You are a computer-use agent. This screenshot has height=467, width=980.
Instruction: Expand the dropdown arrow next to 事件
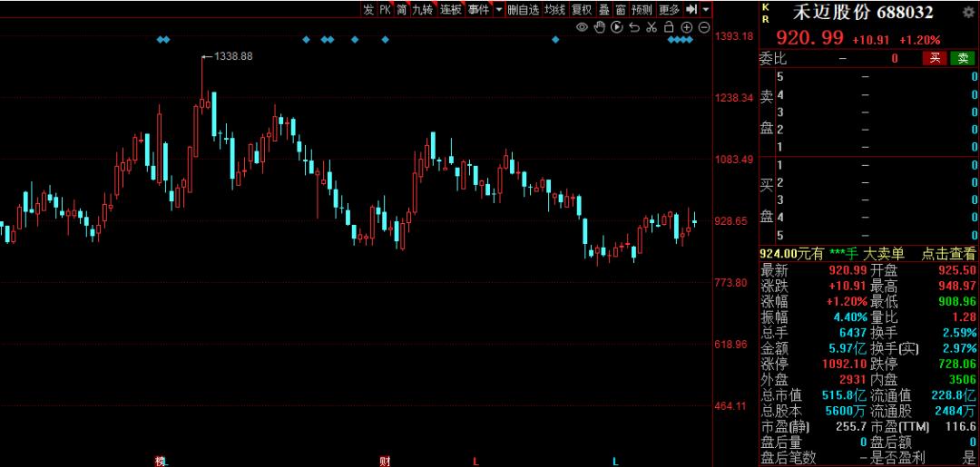[x=498, y=9]
